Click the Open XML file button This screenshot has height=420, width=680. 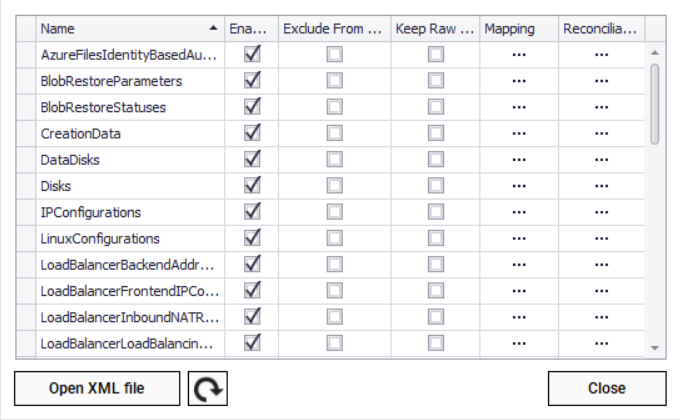pyautogui.click(x=97, y=388)
